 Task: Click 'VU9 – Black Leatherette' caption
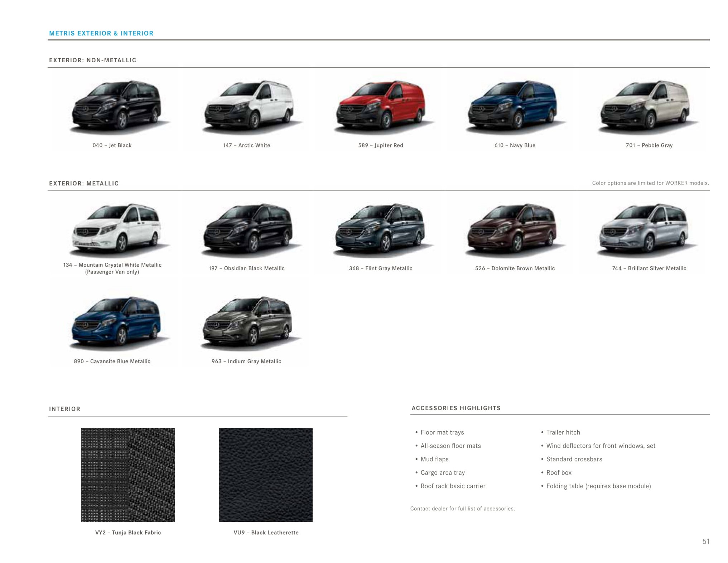266,533
